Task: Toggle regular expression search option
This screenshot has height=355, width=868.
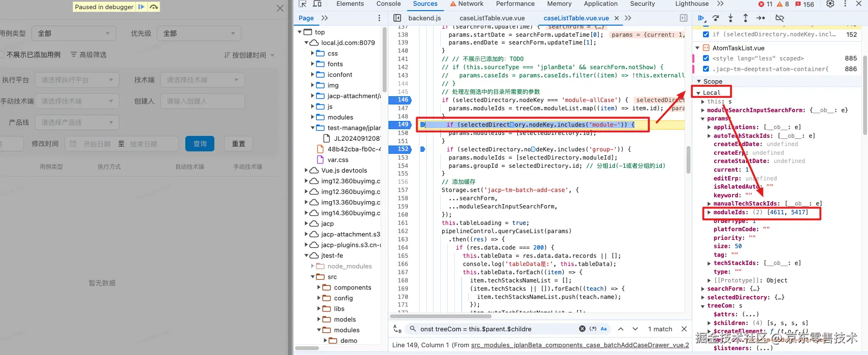Action: point(593,329)
